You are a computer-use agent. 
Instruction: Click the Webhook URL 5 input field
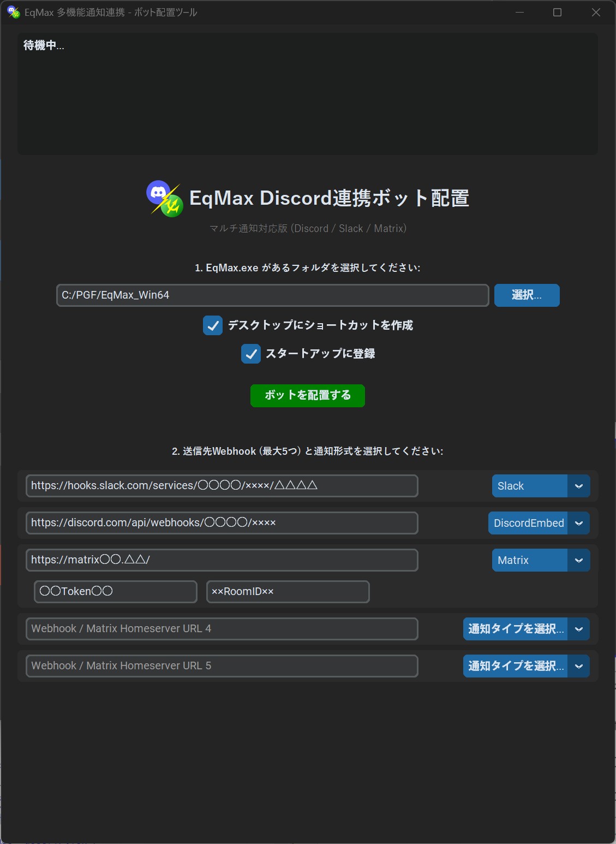coord(221,666)
